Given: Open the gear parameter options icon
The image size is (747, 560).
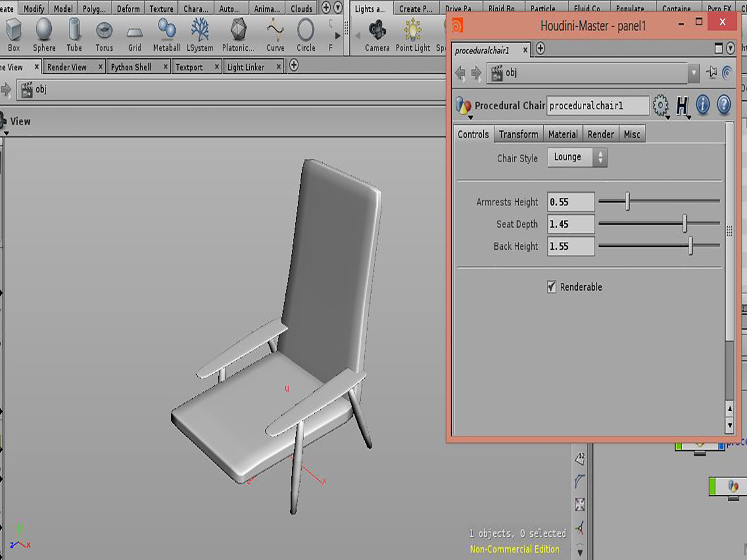Looking at the screenshot, I should 661,105.
